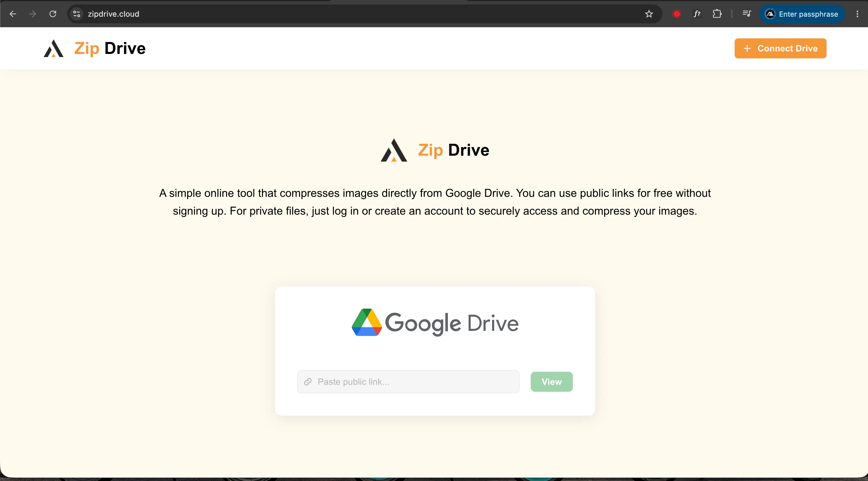Open the Extensions puzzle icon

coord(717,14)
